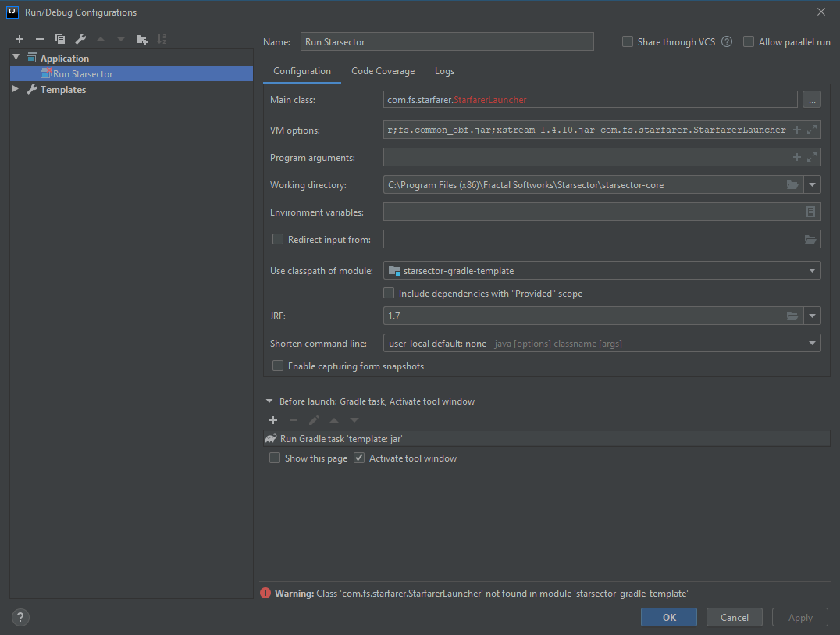Create new folder for configurations
Image resolution: width=840 pixels, height=635 pixels.
pyautogui.click(x=141, y=39)
